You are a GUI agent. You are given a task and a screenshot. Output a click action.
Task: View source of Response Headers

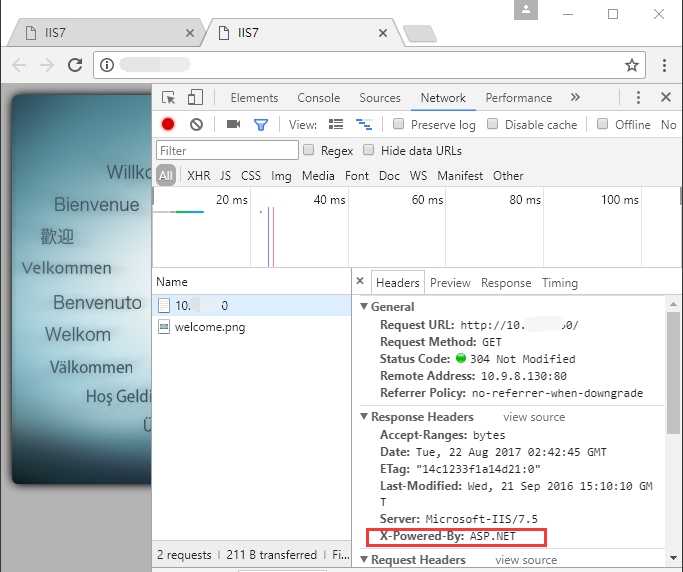click(x=534, y=417)
